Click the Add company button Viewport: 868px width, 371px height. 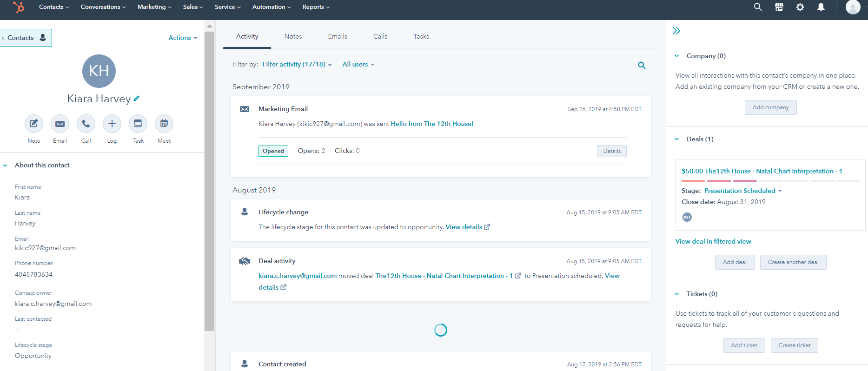point(771,107)
